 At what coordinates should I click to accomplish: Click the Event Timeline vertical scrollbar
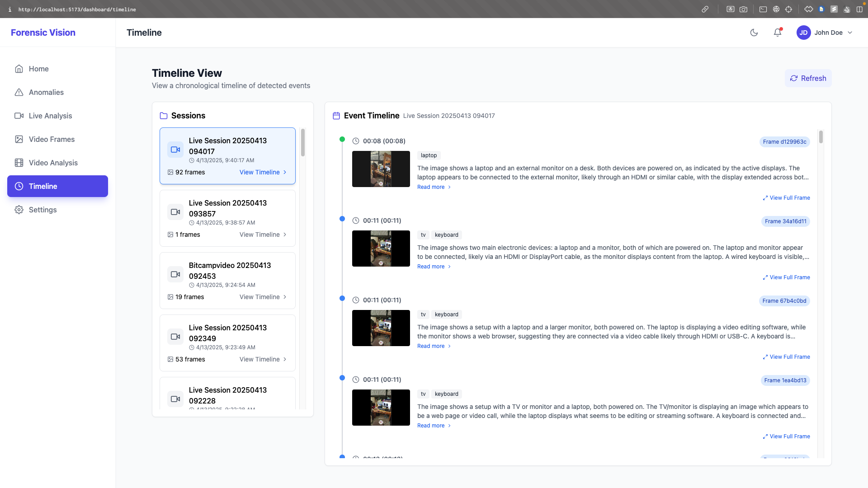point(821,137)
